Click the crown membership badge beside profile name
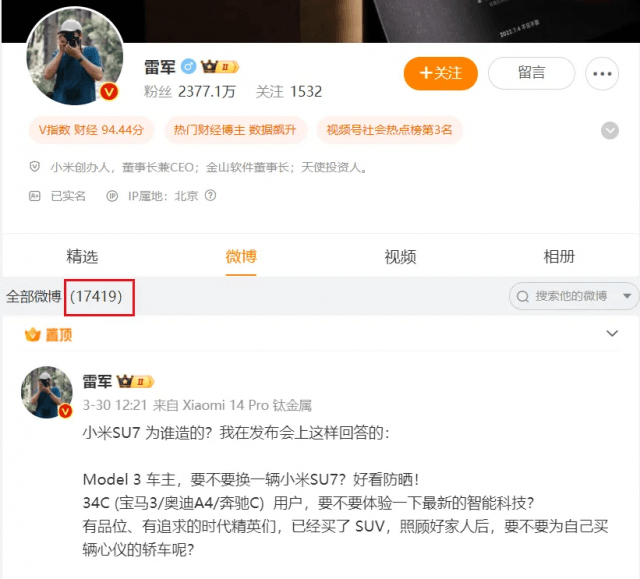The image size is (640, 579). [x=220, y=67]
